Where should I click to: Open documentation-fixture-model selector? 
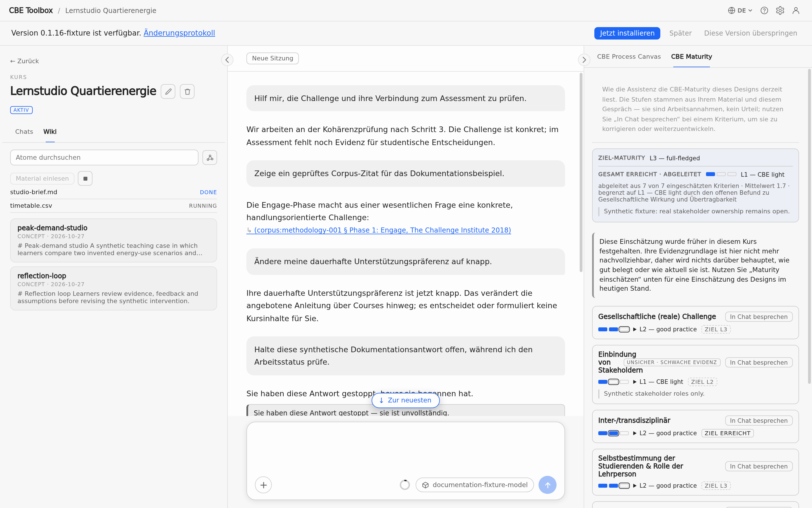point(475,485)
